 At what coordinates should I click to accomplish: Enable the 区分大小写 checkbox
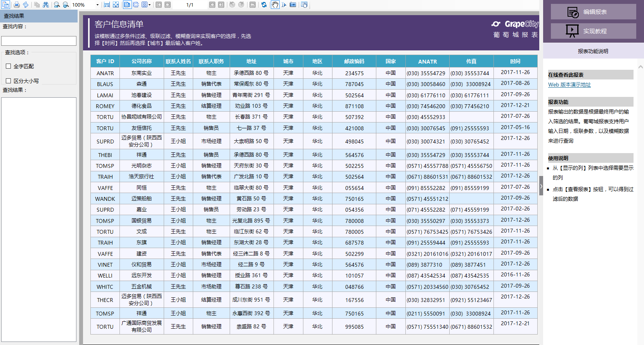click(8, 81)
